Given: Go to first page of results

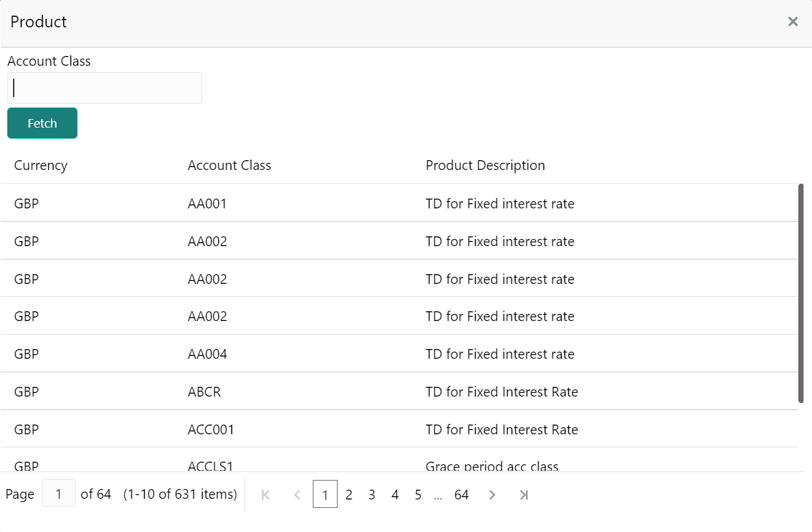Looking at the screenshot, I should coord(265,495).
